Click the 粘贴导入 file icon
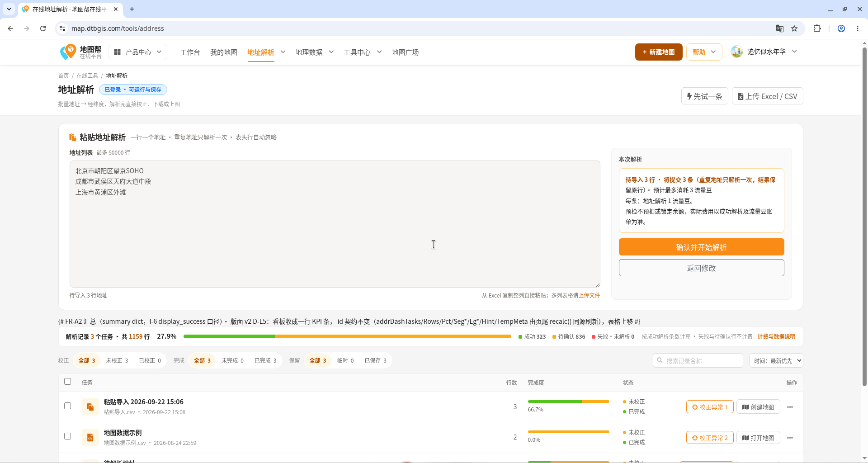 click(x=90, y=406)
